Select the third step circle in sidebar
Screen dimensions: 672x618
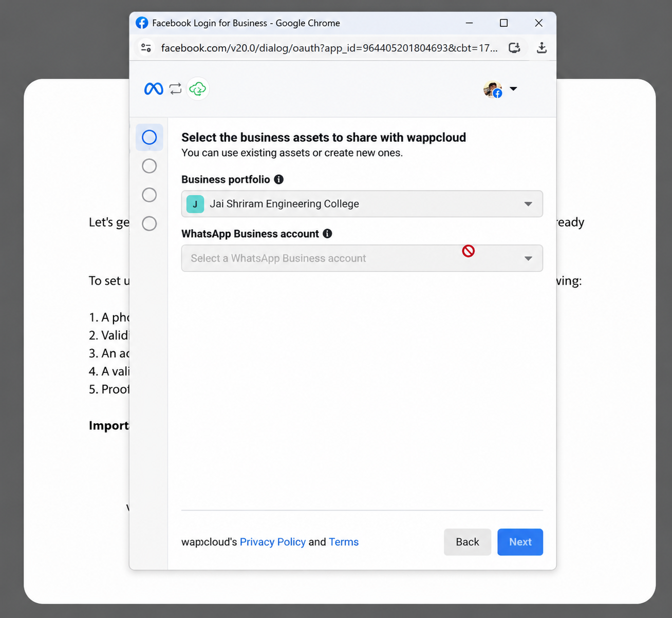150,195
